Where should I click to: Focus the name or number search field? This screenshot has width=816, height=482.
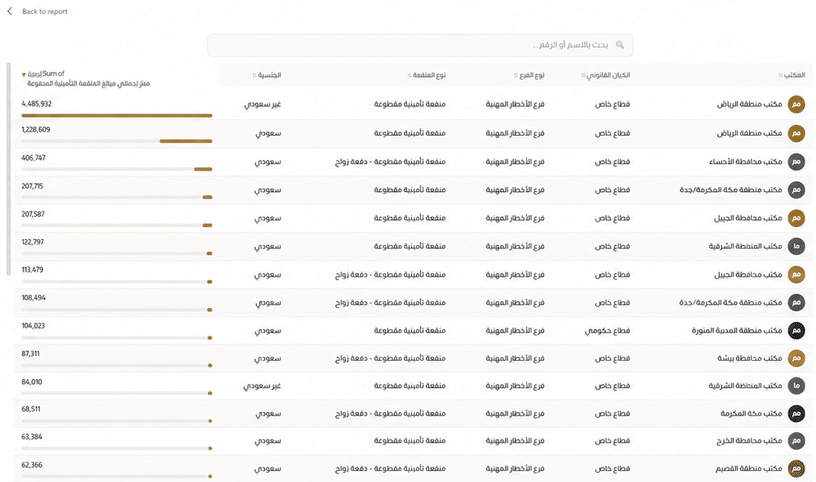pos(420,45)
